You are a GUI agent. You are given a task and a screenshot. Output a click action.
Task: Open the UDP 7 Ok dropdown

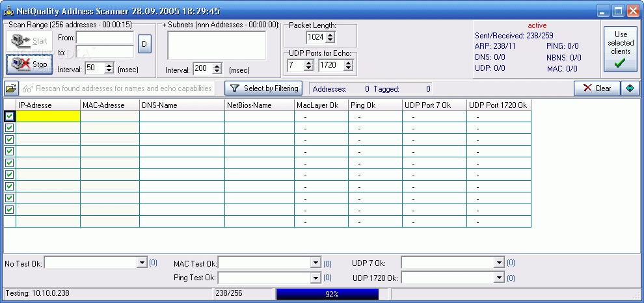(499, 263)
